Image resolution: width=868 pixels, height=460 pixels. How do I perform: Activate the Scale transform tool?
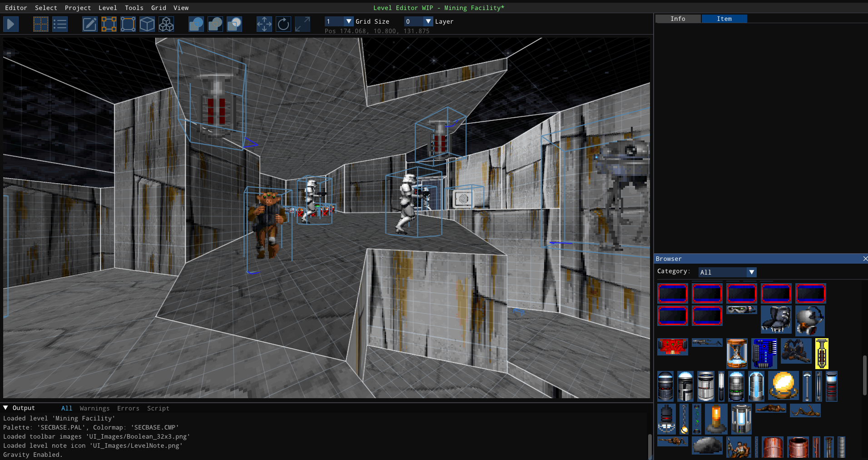303,24
